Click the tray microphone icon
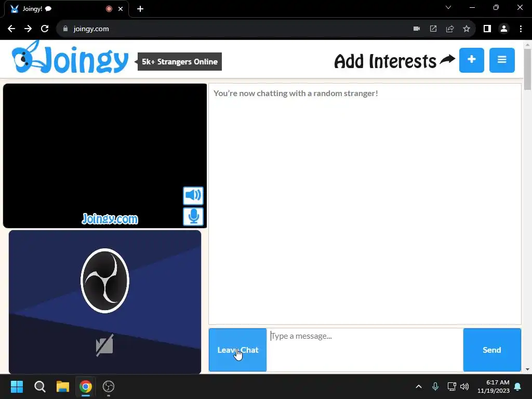 click(435, 387)
